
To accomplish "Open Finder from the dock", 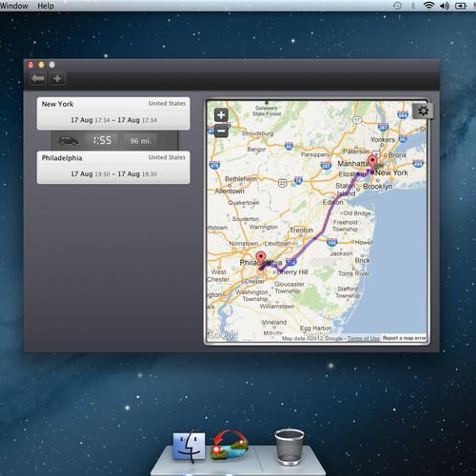I will [189, 446].
